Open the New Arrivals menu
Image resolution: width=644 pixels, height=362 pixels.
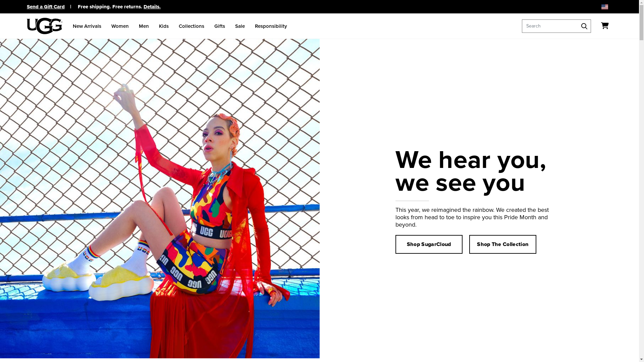point(87,26)
